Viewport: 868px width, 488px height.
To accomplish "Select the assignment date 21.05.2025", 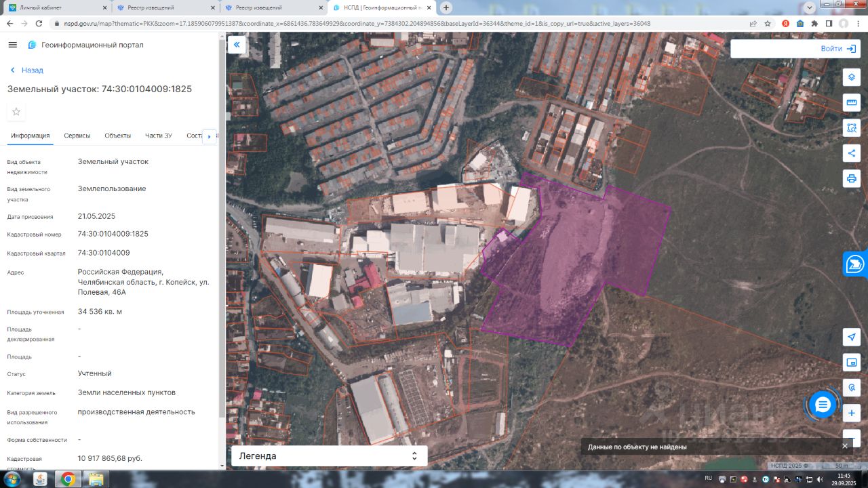I will [x=97, y=216].
